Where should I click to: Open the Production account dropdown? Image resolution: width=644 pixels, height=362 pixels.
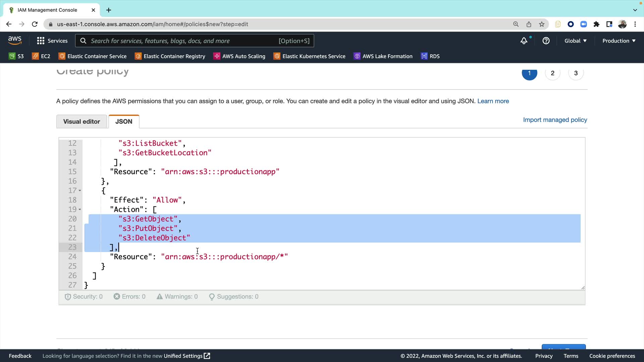click(x=619, y=41)
